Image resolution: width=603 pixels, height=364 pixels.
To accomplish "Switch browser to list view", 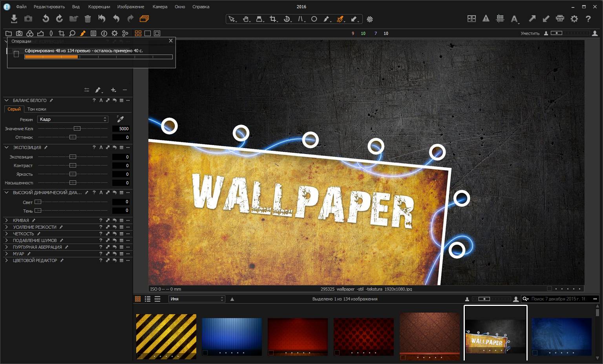I will (x=148, y=299).
